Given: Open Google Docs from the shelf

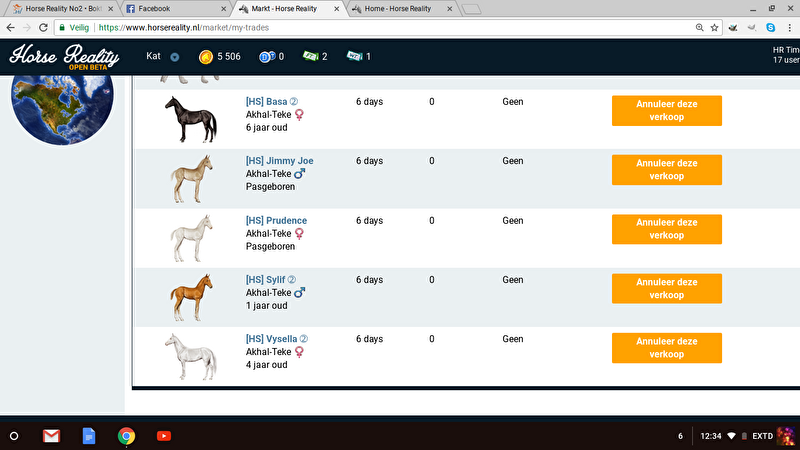Looking at the screenshot, I should pos(88,436).
